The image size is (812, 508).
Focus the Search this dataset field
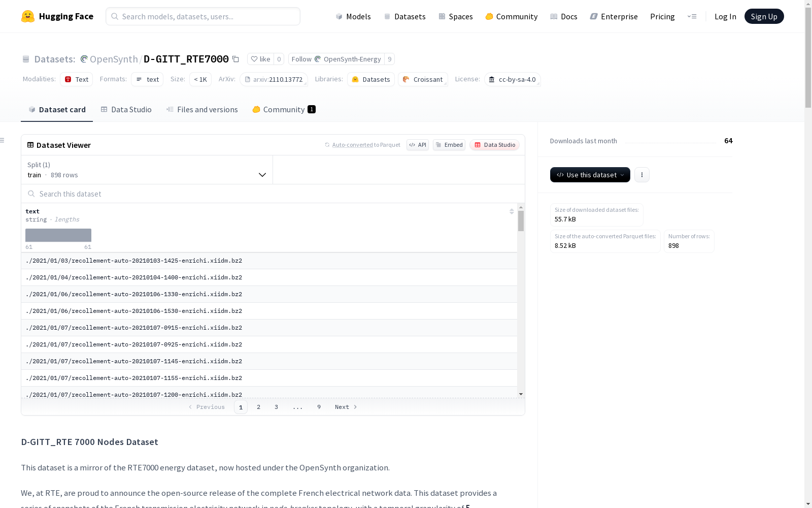coord(273,194)
